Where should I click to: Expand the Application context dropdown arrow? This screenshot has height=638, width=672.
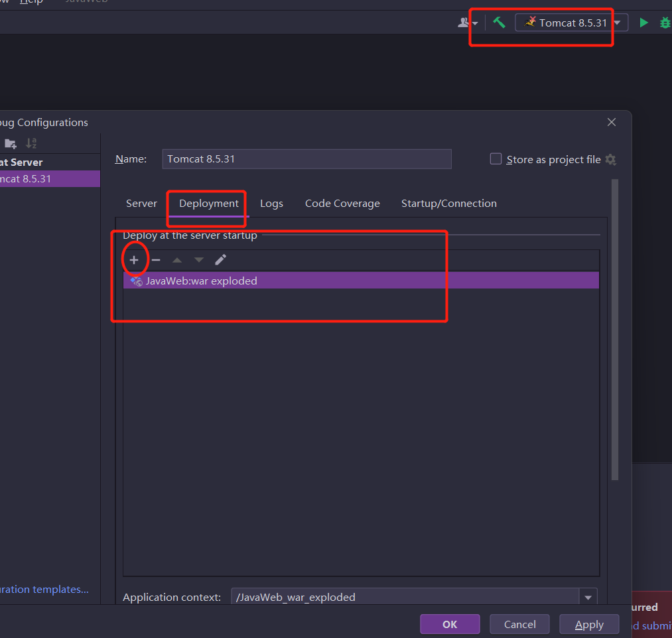(x=588, y=597)
